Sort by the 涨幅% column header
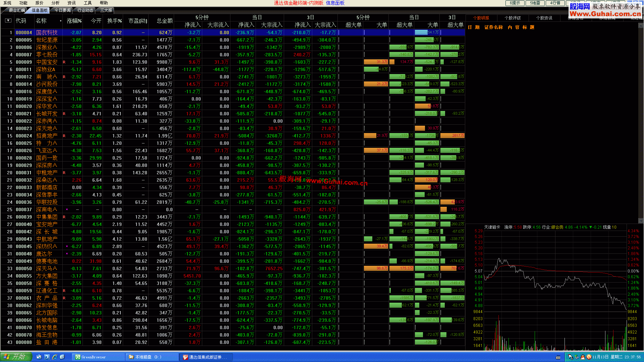Viewport: 644px width, 362px height. [x=74, y=21]
